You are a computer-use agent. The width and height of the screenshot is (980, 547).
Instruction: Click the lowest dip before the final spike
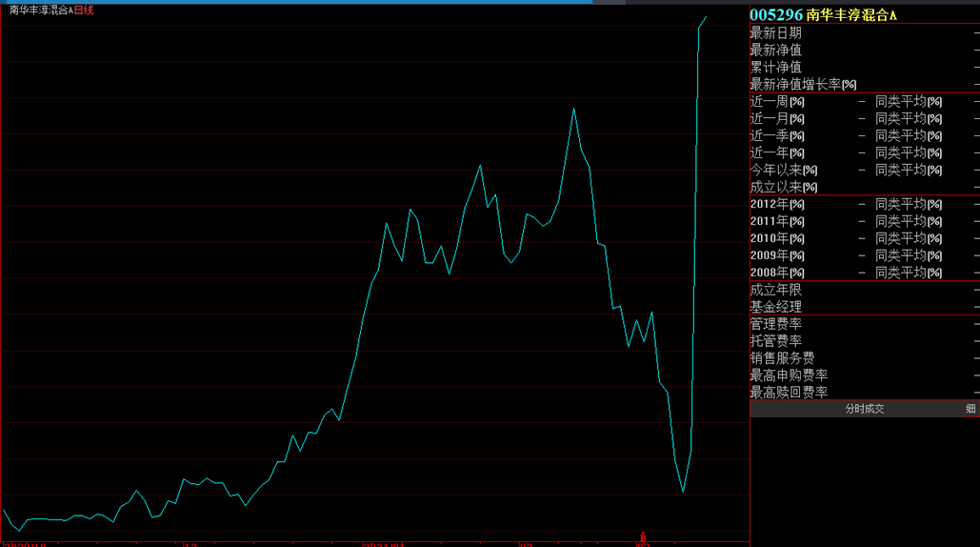683,492
